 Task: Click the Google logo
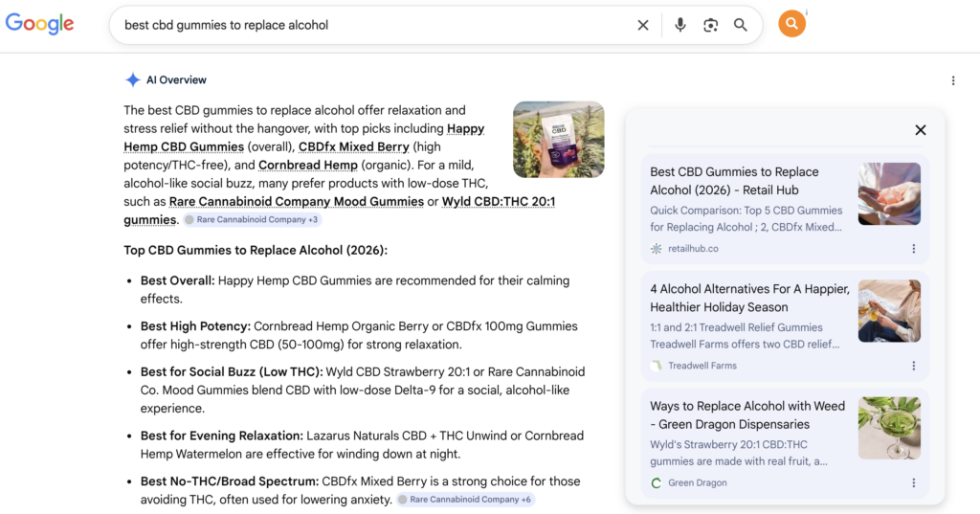(39, 24)
